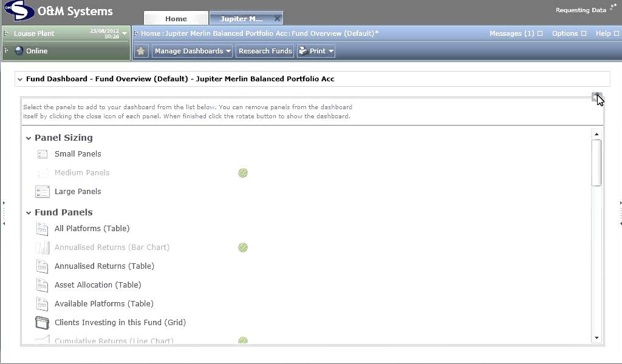Click the panel list scrollbar thumb
622x364 pixels.
point(596,163)
